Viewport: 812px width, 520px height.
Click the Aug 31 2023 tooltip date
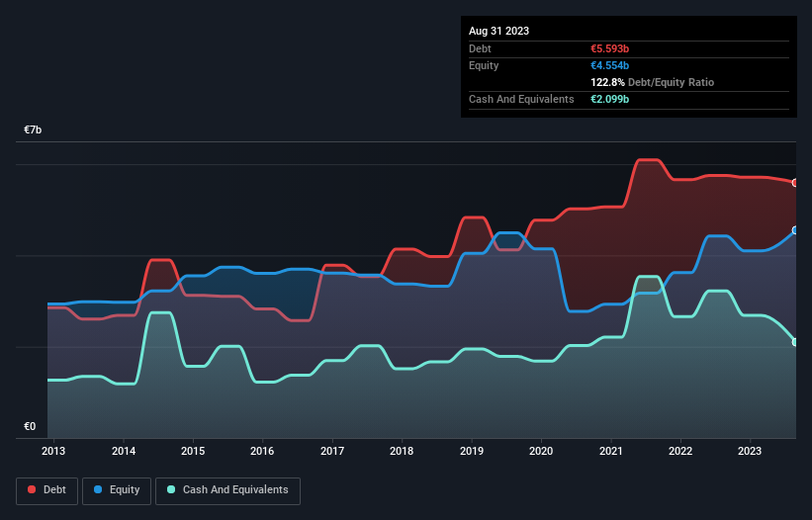click(x=499, y=31)
